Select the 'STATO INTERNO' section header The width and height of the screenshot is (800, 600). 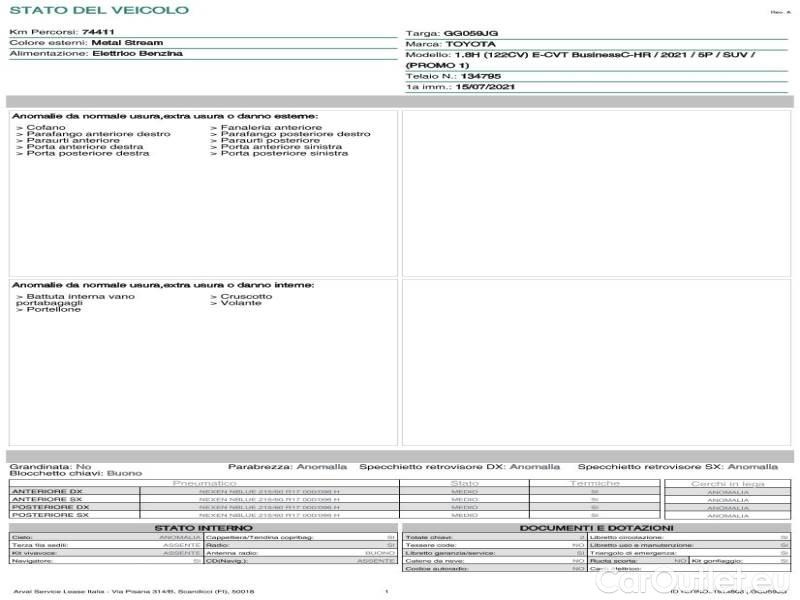coord(204,528)
